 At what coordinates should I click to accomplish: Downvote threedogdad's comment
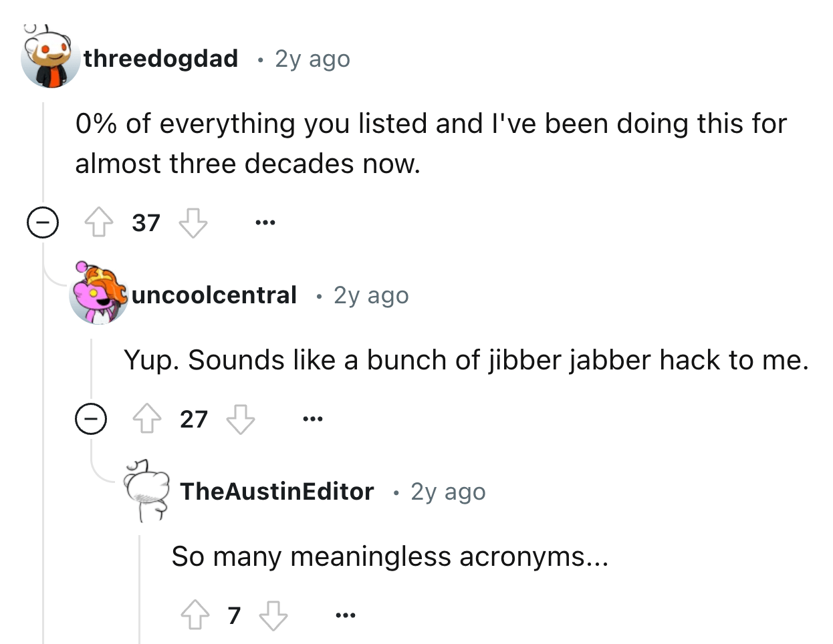coord(194,222)
